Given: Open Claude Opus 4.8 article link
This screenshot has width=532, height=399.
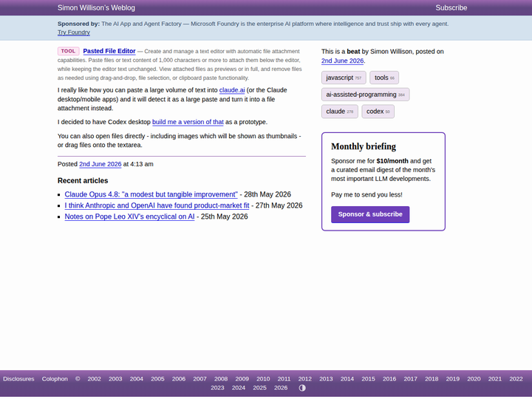Looking at the screenshot, I should [151, 194].
